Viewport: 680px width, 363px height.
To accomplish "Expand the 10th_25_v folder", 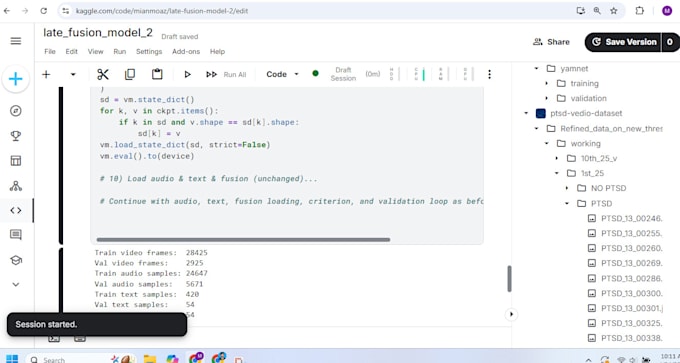I will coord(557,158).
